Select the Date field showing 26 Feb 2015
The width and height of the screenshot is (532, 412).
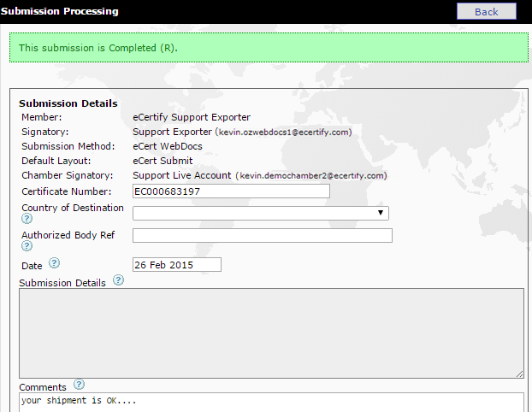pos(176,265)
